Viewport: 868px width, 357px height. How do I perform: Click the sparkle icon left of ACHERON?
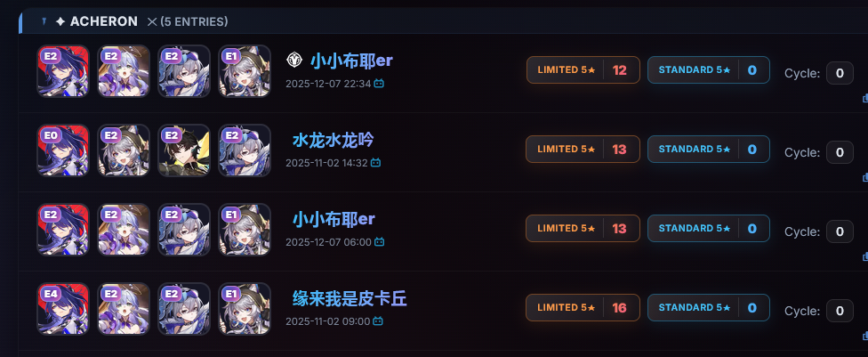(x=60, y=21)
